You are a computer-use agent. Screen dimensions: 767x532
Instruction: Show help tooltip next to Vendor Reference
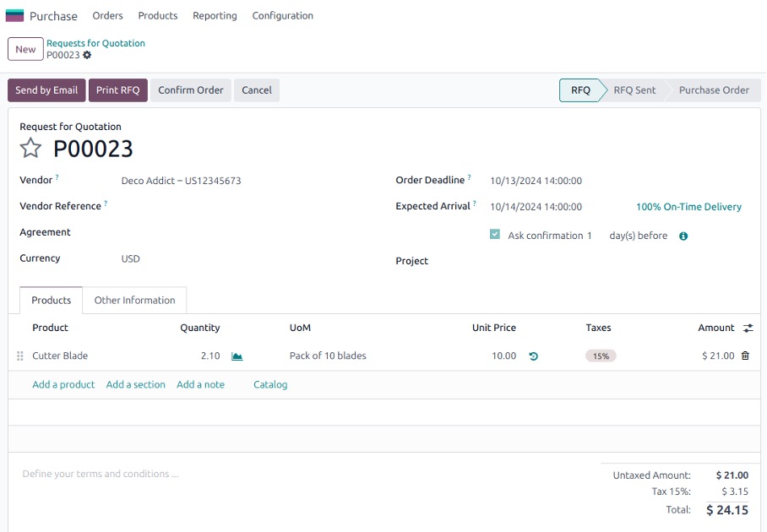tap(106, 203)
